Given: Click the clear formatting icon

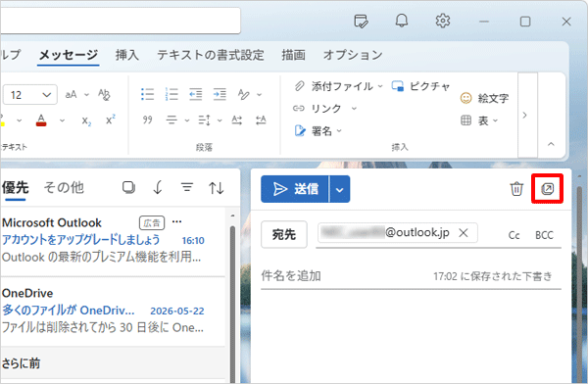Looking at the screenshot, I should coord(104,94).
